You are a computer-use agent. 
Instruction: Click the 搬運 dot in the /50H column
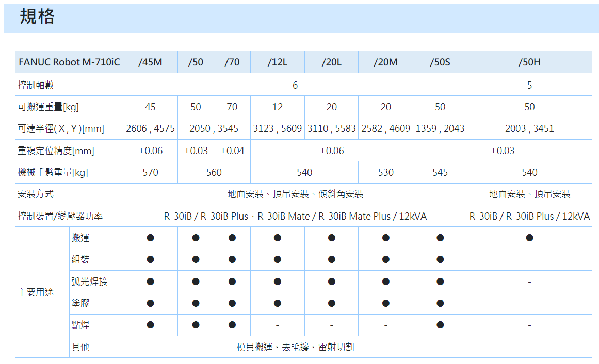(529, 238)
